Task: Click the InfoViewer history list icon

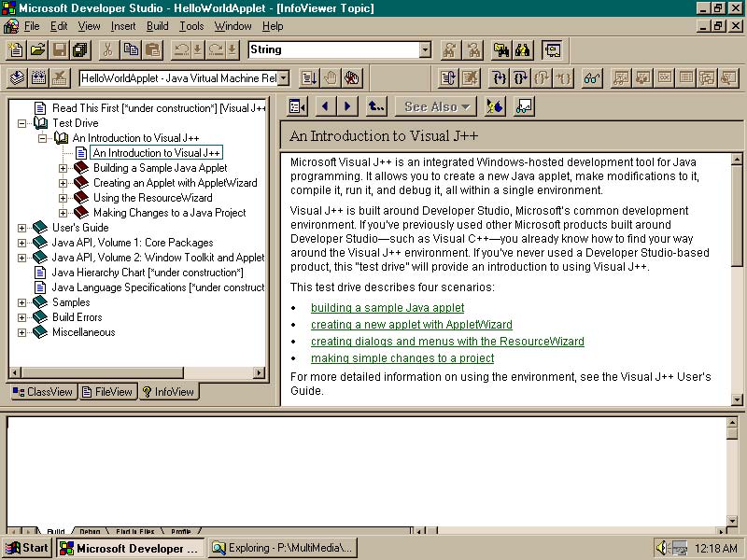Action: click(376, 106)
